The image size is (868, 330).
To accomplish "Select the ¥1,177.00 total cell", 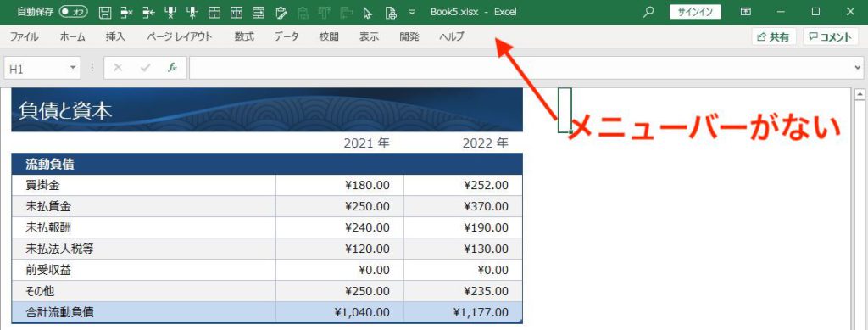I will point(464,311).
